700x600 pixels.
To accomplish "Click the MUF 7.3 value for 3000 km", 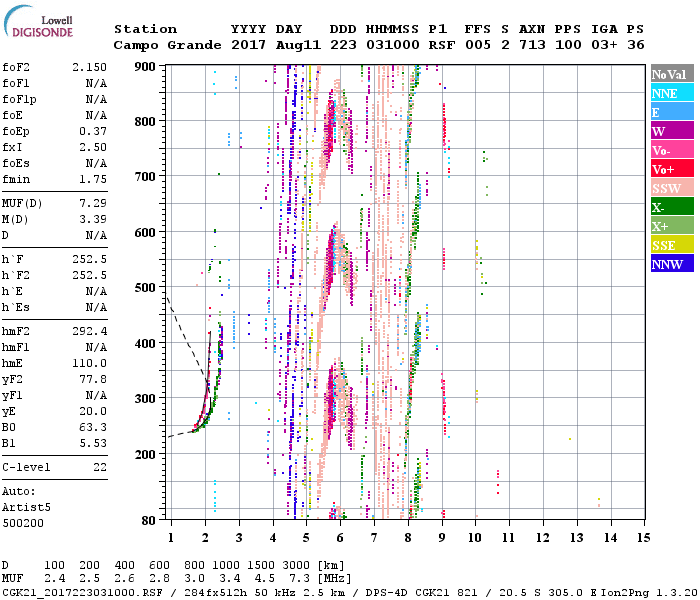I will click(x=299, y=579).
